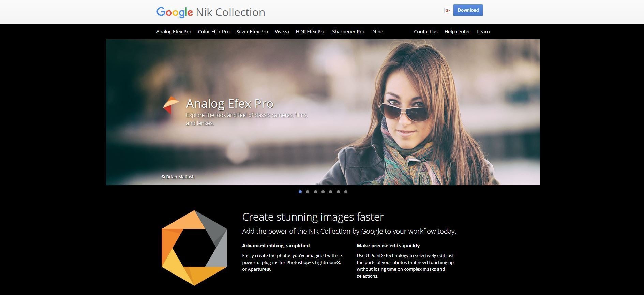Image resolution: width=644 pixels, height=295 pixels.
Task: Click 'Create stunning images faster' heading
Action: click(313, 217)
